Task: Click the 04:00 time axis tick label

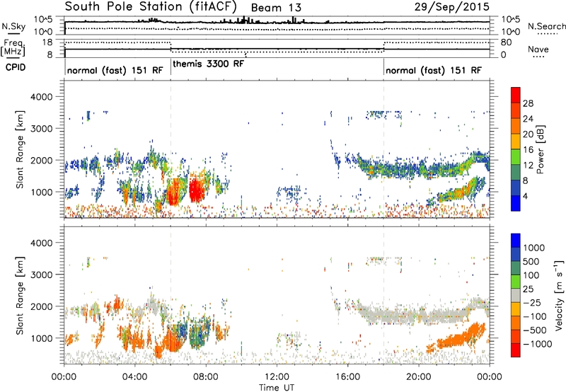Action: pyautogui.click(x=134, y=377)
